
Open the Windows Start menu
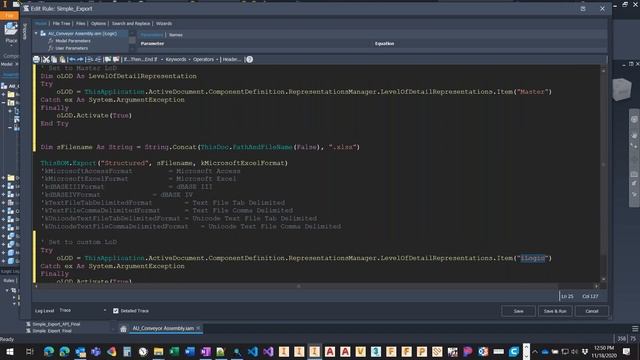(x=10, y=351)
